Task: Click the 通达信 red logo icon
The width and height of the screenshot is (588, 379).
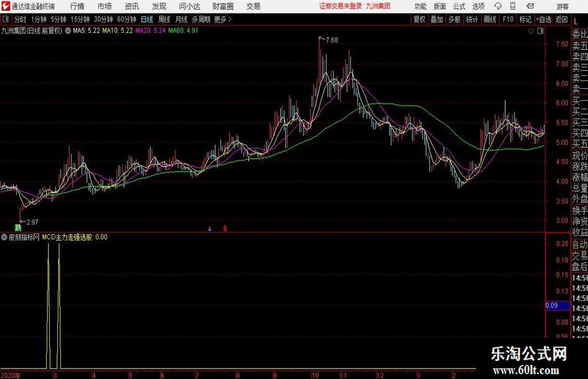Action: [x=6, y=6]
